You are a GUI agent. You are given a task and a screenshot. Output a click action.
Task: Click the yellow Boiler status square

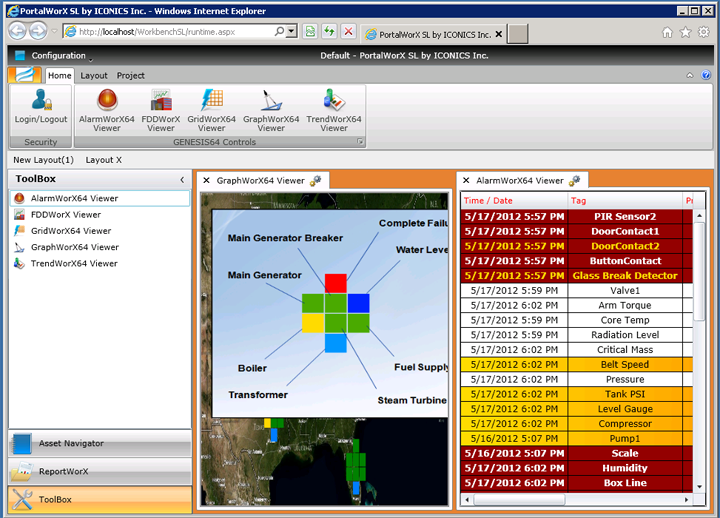[313, 323]
